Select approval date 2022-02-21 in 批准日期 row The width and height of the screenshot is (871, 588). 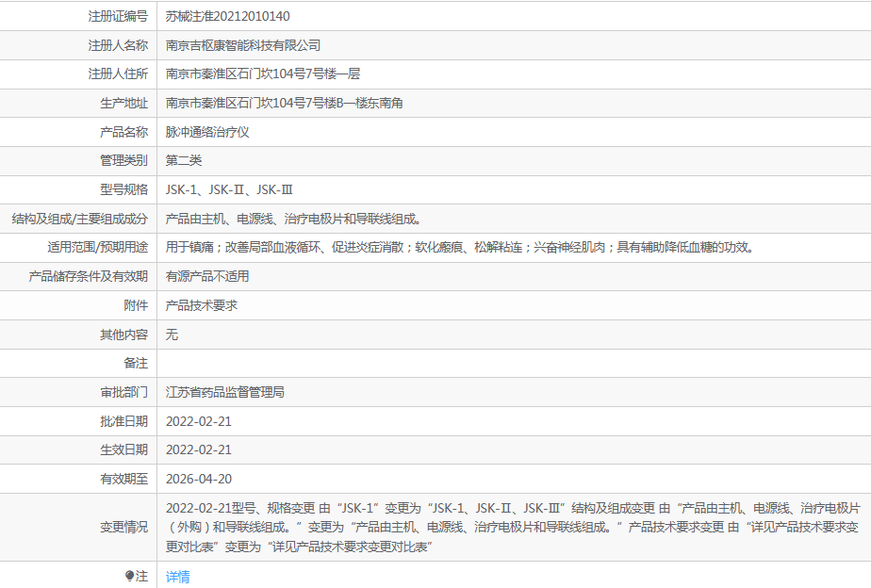(198, 421)
